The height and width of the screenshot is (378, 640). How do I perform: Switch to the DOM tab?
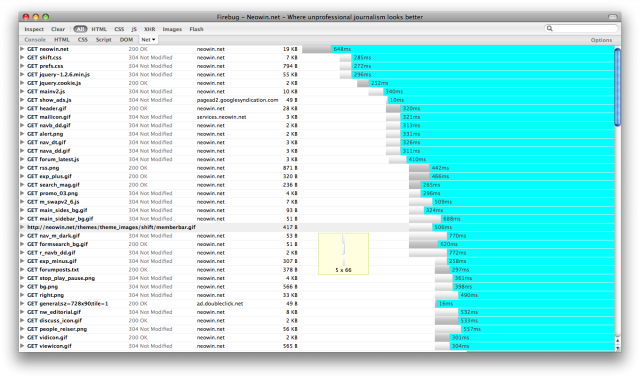pos(126,40)
